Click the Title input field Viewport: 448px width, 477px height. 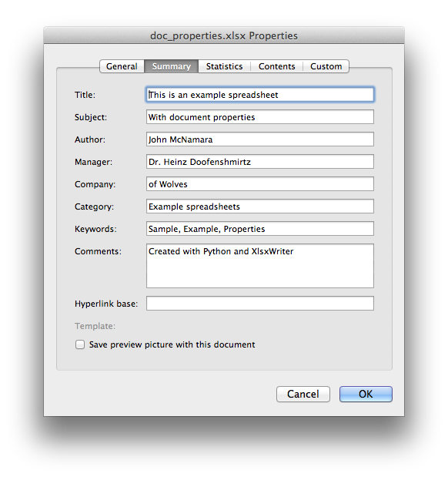[x=260, y=95]
